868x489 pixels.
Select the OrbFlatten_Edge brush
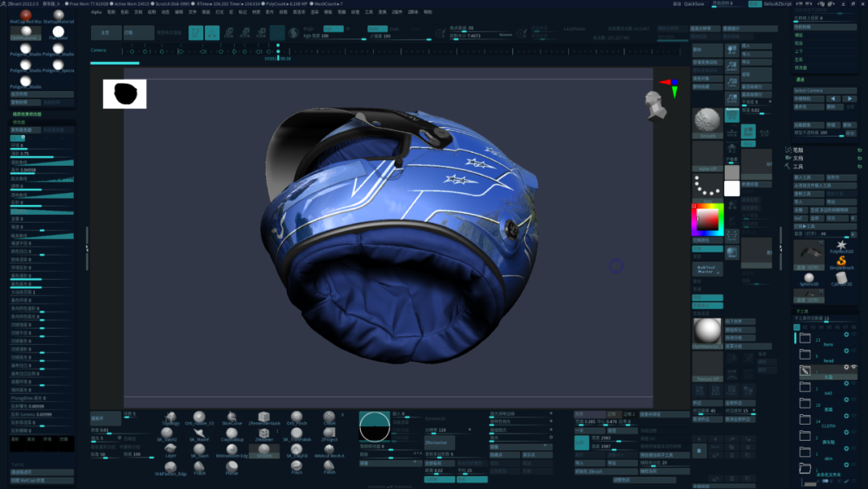point(170,469)
